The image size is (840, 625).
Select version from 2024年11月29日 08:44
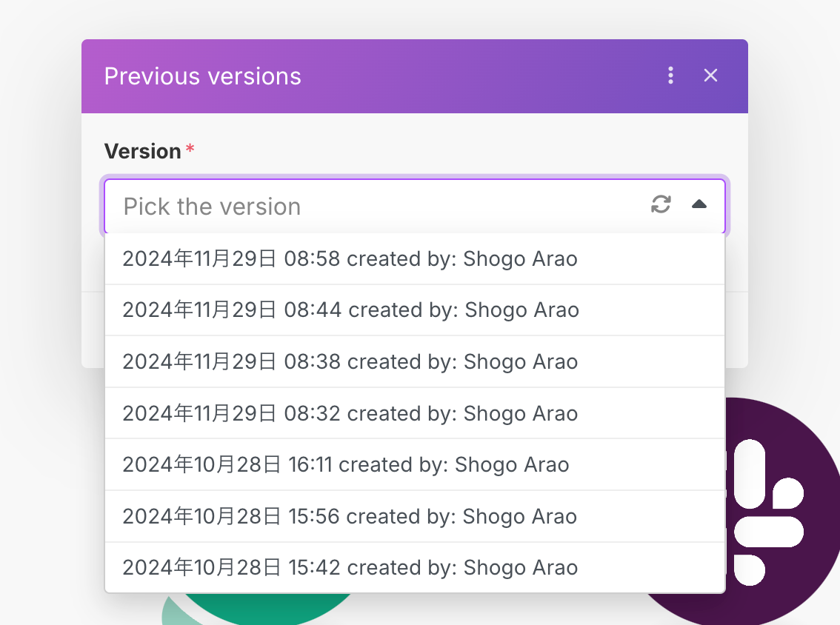click(x=415, y=310)
